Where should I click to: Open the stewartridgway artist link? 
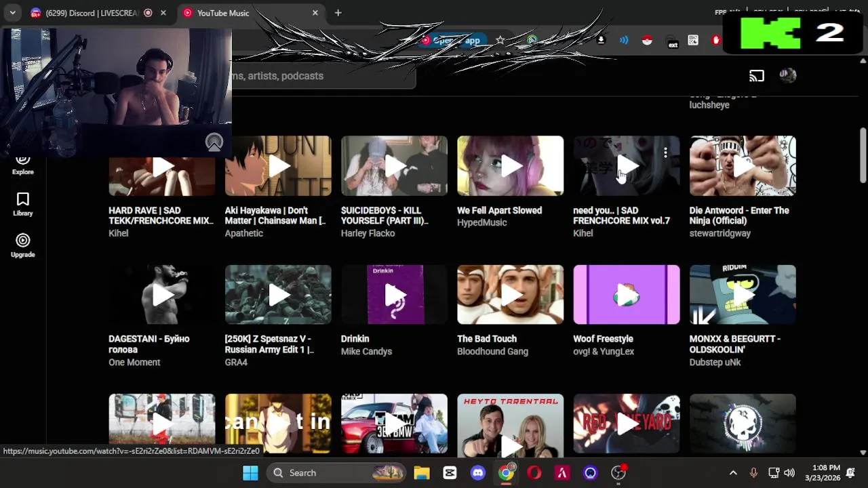click(x=719, y=233)
